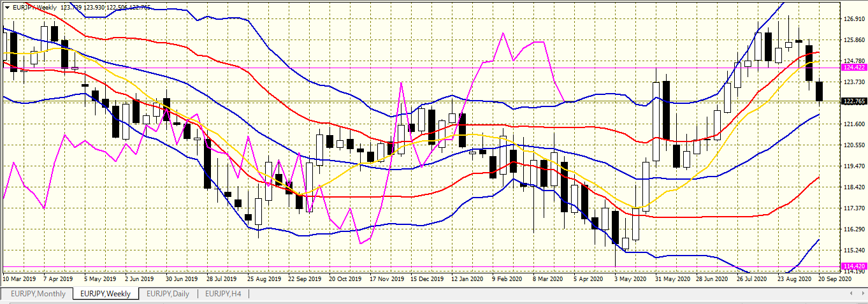Image resolution: width=868 pixels, height=304 pixels.
Task: Click the magenta 124.422 price label
Action: (853, 67)
